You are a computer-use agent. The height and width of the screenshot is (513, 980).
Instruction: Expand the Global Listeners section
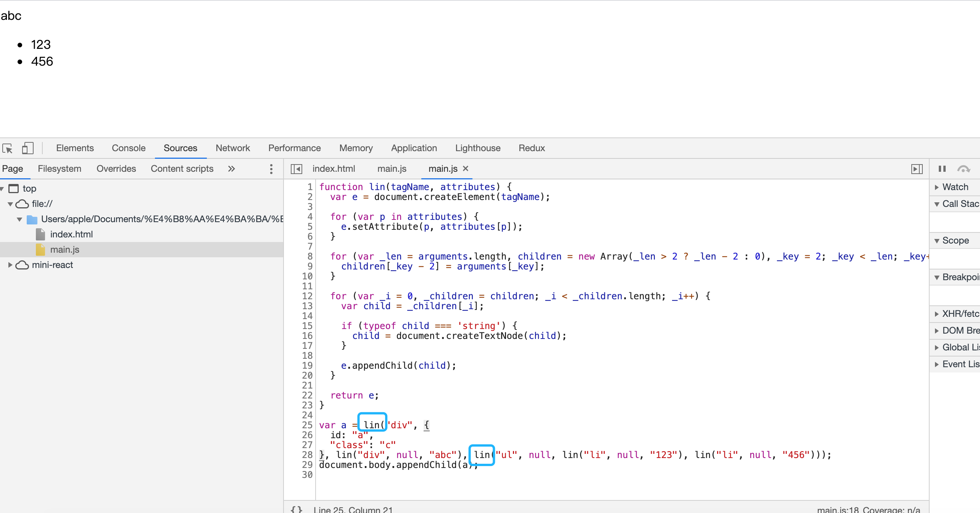coord(936,347)
